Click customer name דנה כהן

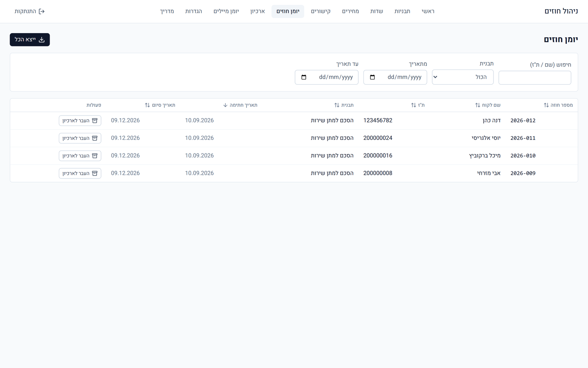(492, 121)
